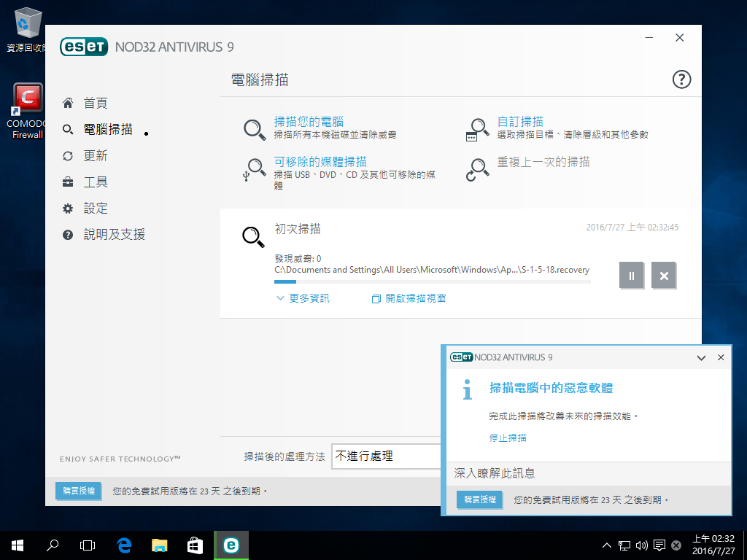The height and width of the screenshot is (560, 747).
Task: Open 自訂掃描 custom scan
Action: point(520,122)
